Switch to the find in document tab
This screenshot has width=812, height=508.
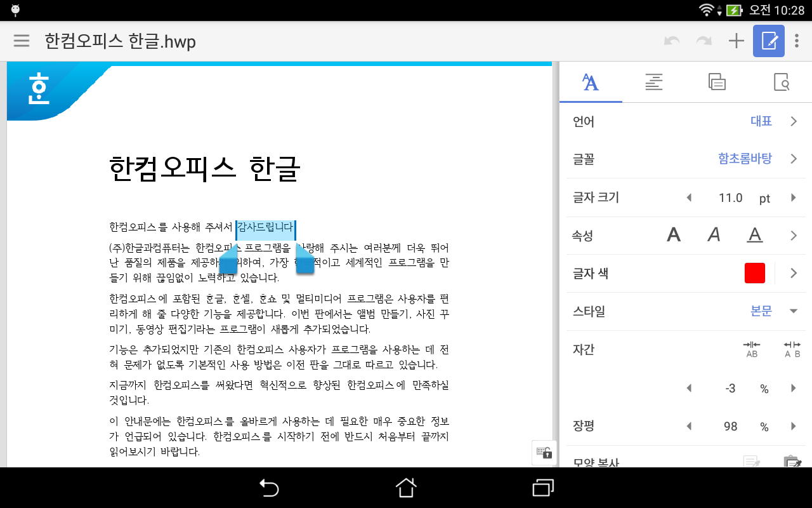pyautogui.click(x=781, y=82)
